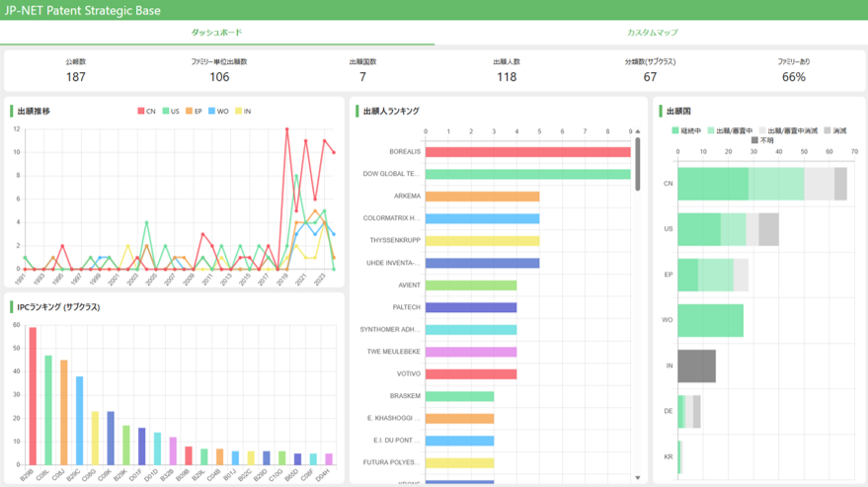The width and height of the screenshot is (868, 487).
Task: Click the E.I. DU PONT applicant label
Action: point(396,440)
